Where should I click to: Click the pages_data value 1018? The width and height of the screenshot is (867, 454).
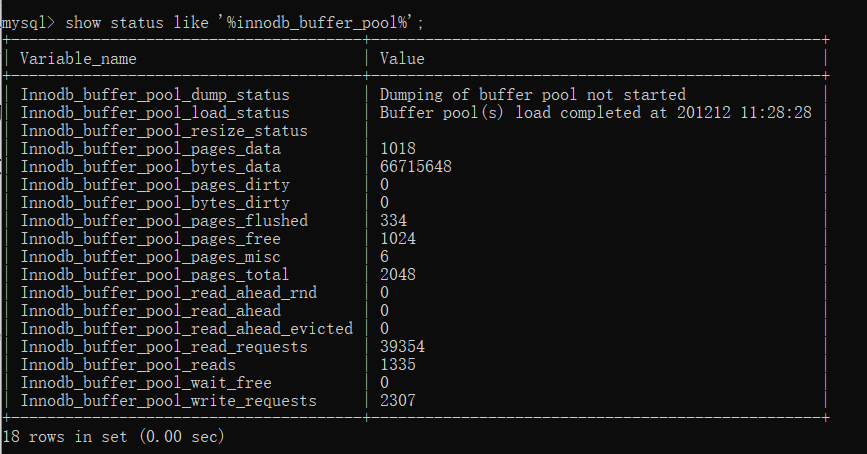[398, 149]
